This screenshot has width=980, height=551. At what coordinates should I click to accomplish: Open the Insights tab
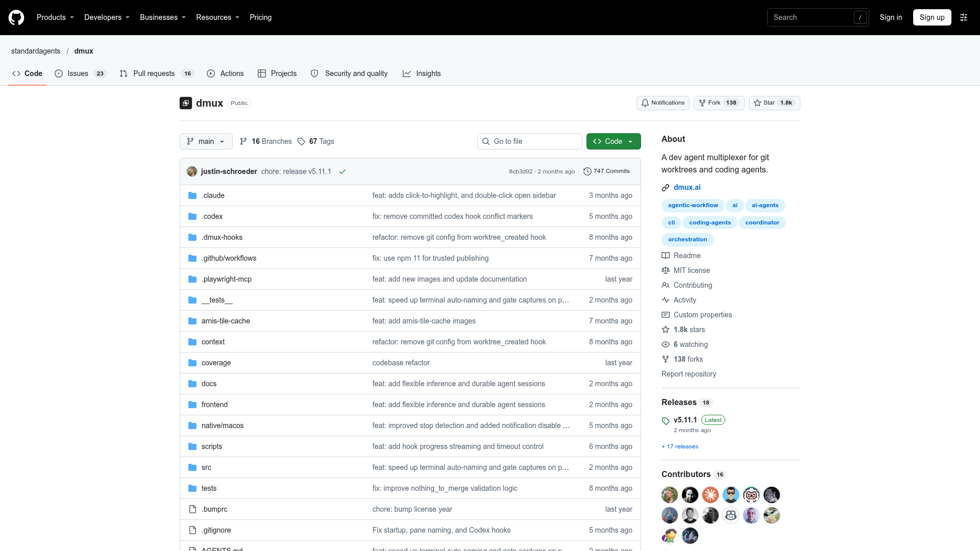click(x=422, y=73)
